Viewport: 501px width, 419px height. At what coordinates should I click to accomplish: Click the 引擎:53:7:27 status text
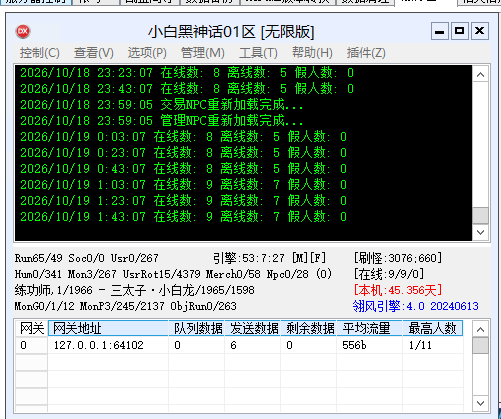coord(249,258)
